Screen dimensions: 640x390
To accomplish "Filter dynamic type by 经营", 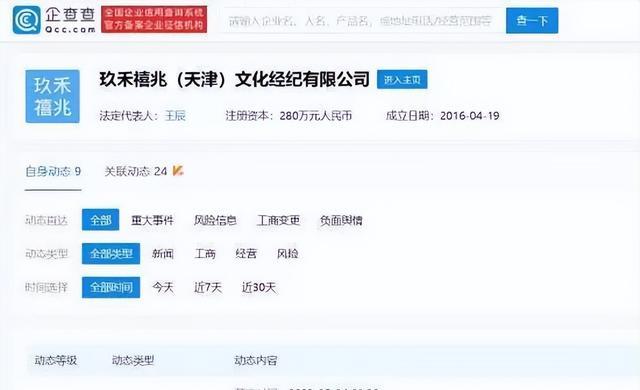I will (246, 254).
